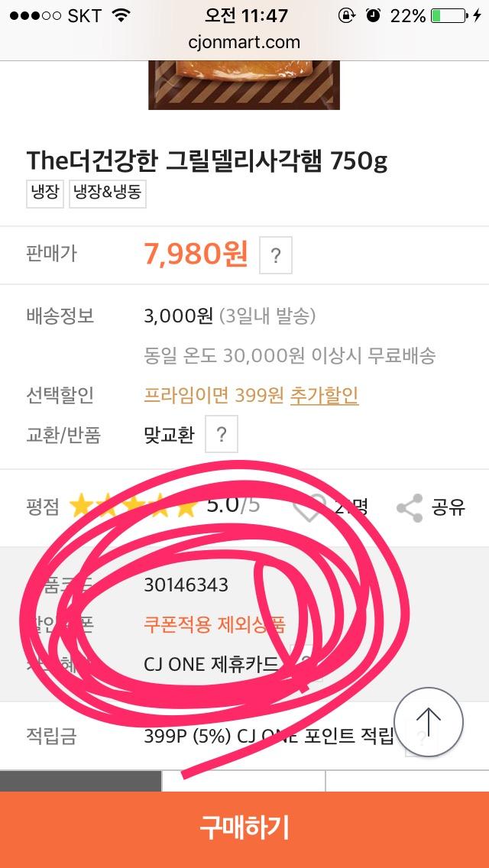Tap the share icon next to 공유

410,507
